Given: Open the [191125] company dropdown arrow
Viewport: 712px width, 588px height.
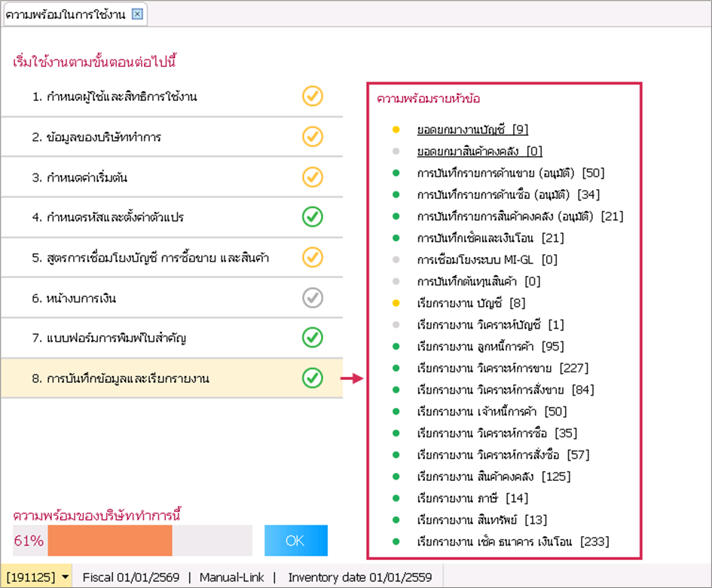Looking at the screenshot, I should 66,577.
